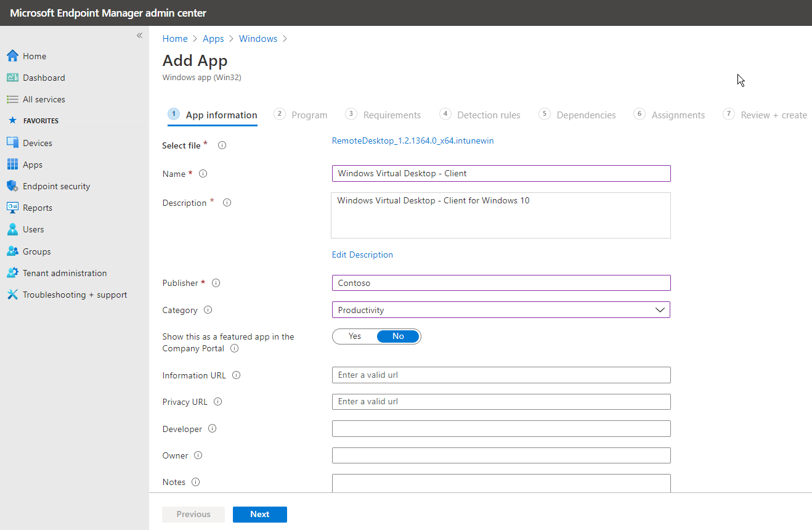Click the Information URL input field
The height and width of the screenshot is (530, 812).
point(501,375)
